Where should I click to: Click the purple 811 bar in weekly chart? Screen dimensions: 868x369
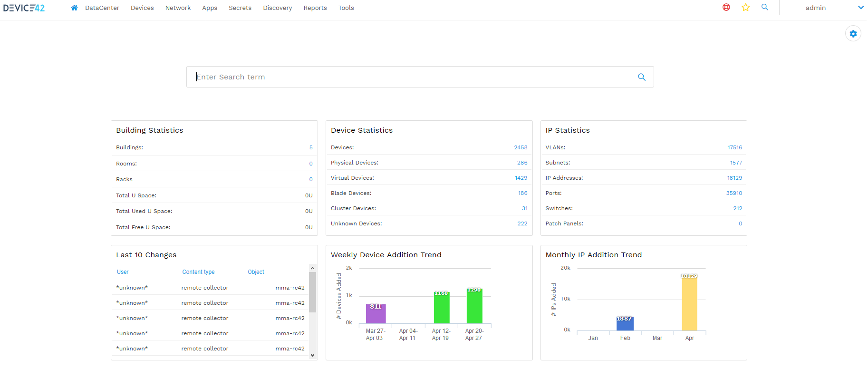pyautogui.click(x=376, y=314)
